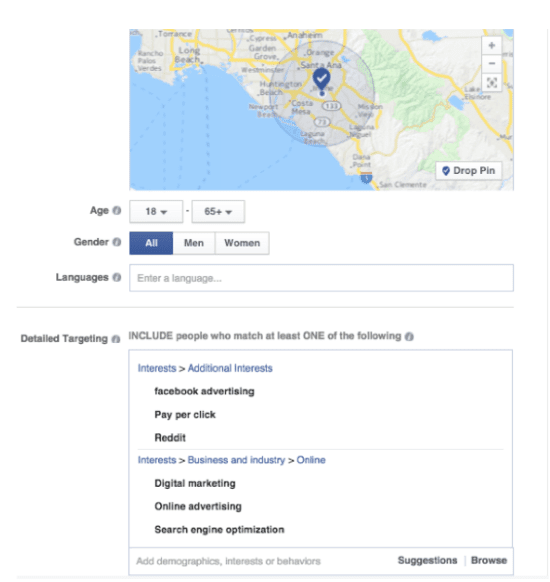Screen dimensions: 550x582
Task: Click the map fullscreen expand icon
Action: point(492,82)
